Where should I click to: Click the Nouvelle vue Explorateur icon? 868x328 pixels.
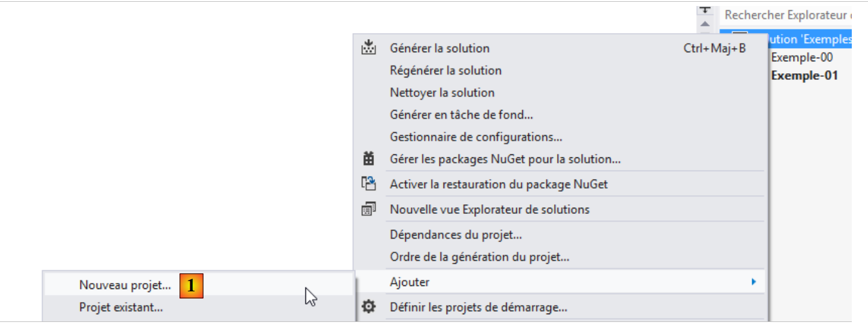pos(369,210)
